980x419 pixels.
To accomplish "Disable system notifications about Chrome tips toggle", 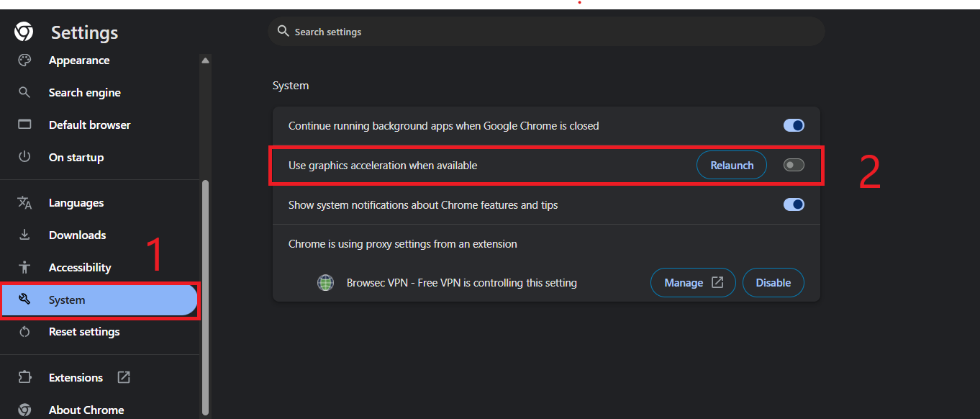I will [794, 205].
